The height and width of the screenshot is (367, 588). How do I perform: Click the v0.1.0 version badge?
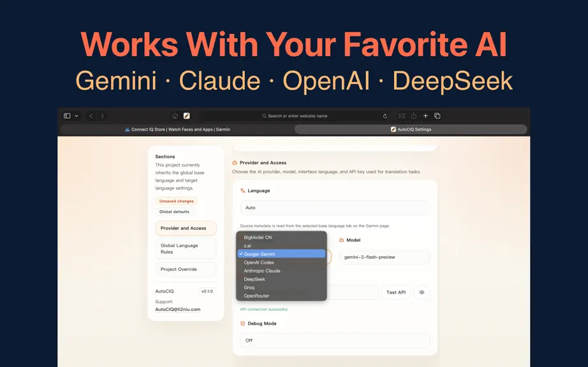pos(207,291)
